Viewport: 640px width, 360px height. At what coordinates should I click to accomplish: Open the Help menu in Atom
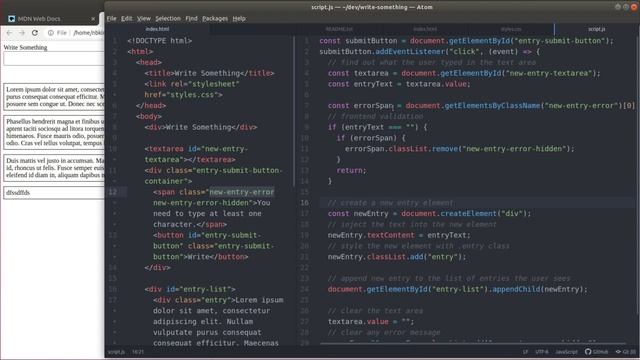tap(239, 18)
